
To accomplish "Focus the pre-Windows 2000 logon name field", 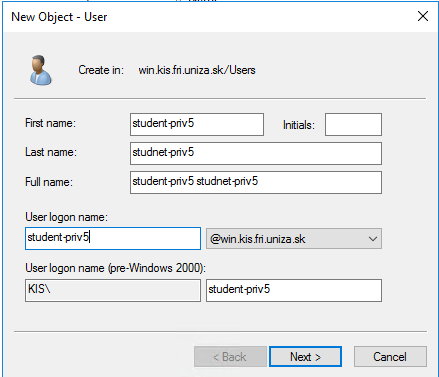I will [x=294, y=290].
